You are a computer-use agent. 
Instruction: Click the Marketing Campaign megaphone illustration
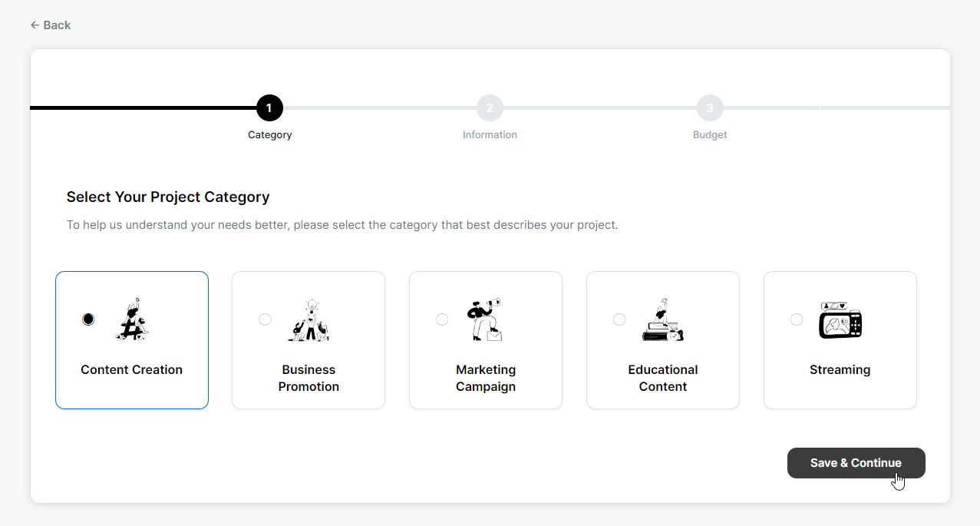pos(486,319)
